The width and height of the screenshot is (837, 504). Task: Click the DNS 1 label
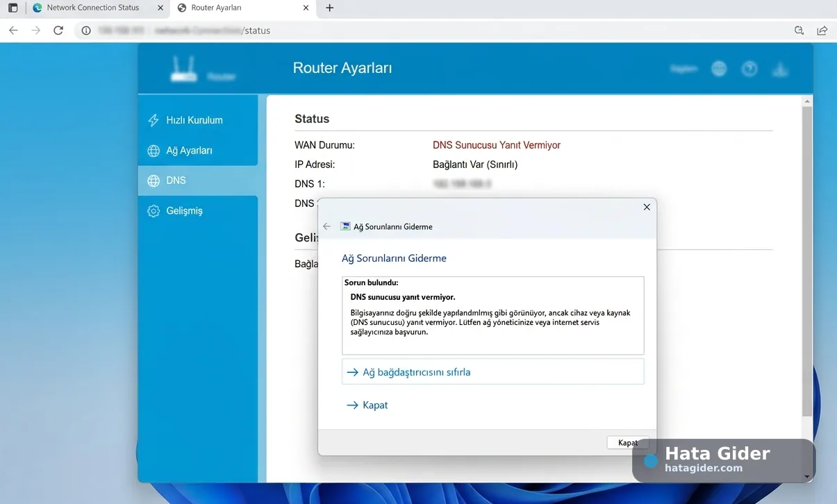[x=310, y=184]
